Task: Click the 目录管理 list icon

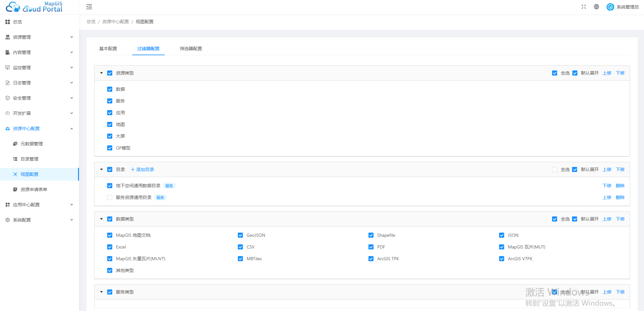Action: pyautogui.click(x=15, y=159)
